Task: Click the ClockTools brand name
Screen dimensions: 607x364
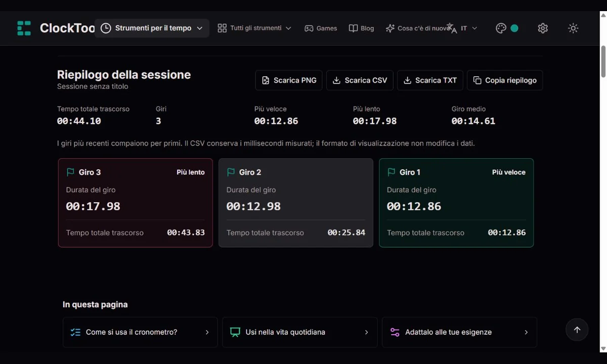Action: 67,28
